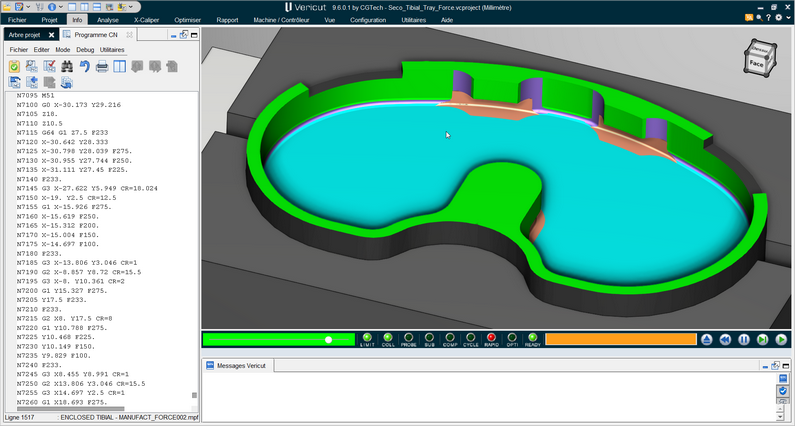This screenshot has height=426, width=795.
Task: Rewind the simulation to start
Action: coord(725,340)
